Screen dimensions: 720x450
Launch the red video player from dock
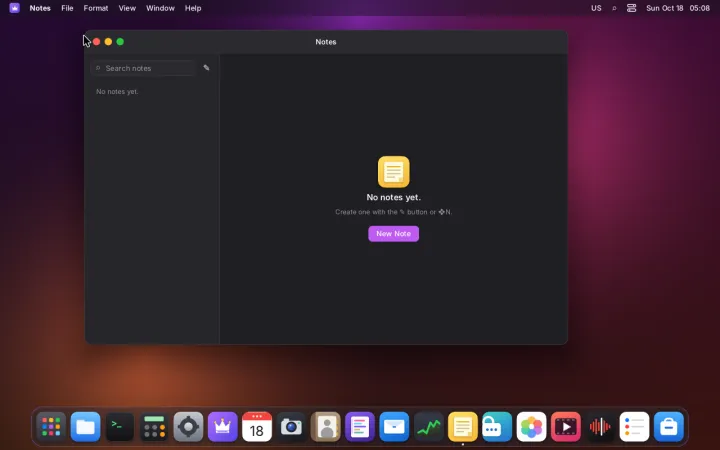click(566, 427)
